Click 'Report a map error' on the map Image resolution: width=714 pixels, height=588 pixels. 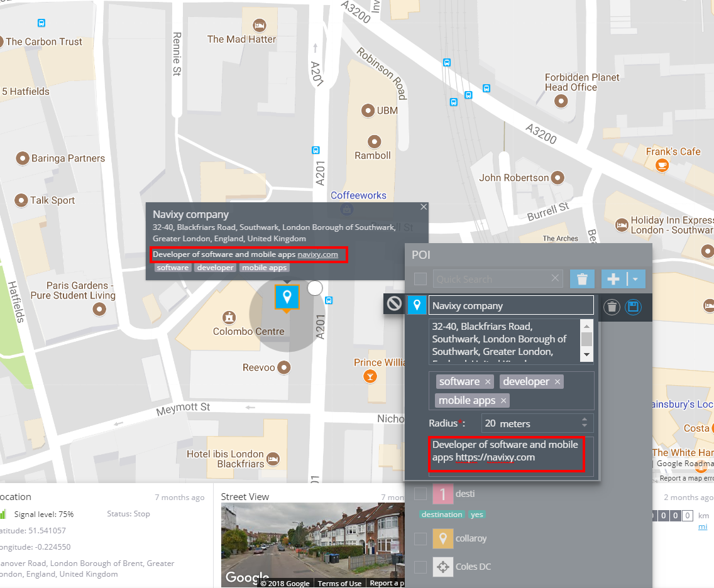tap(686, 478)
